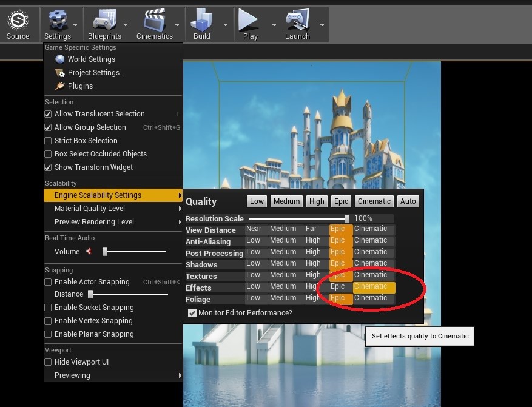Expand the Cinematics dropdown arrow
The image size is (532, 407).
pos(177,25)
